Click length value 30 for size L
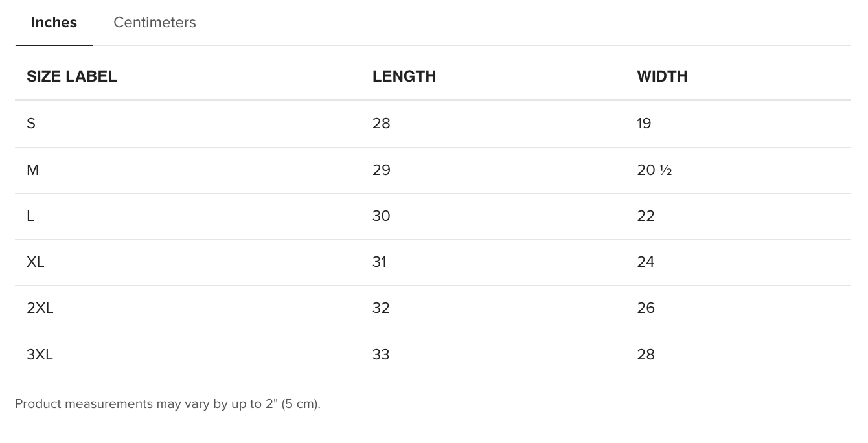The height and width of the screenshot is (443, 868). pos(382,216)
